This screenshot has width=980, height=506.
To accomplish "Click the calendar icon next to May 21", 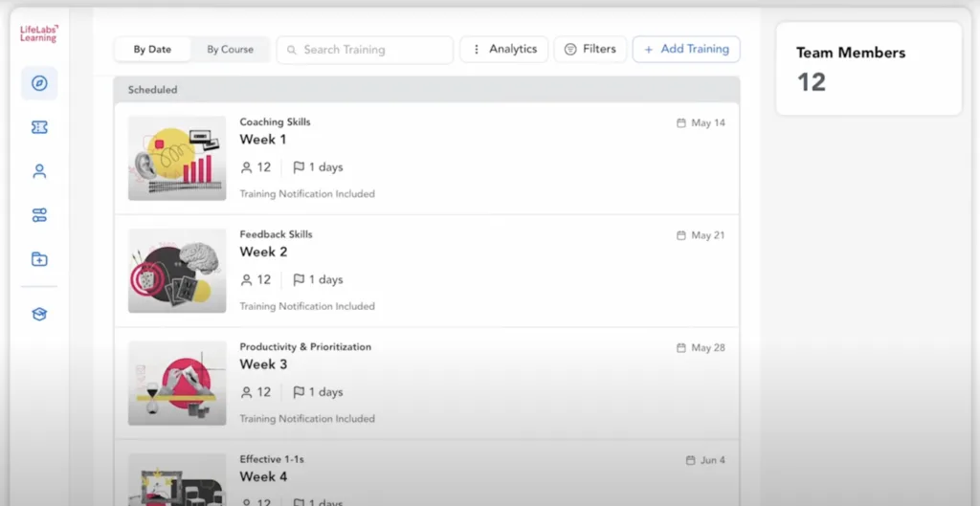I will tap(681, 235).
